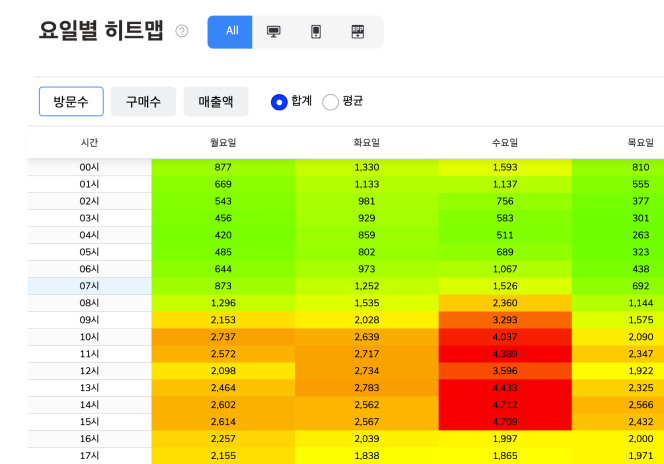This screenshot has height=464, width=664.
Task: Click the help question mark icon
Action: pos(182,31)
